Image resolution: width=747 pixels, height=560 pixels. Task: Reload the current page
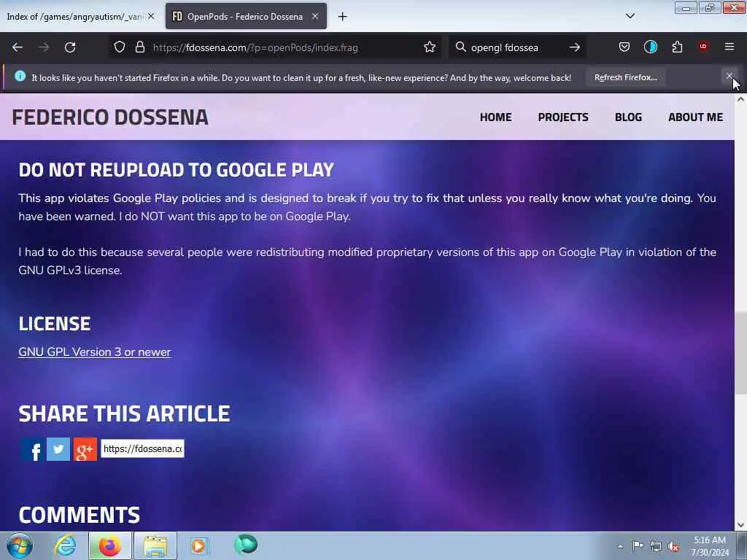[x=70, y=47]
